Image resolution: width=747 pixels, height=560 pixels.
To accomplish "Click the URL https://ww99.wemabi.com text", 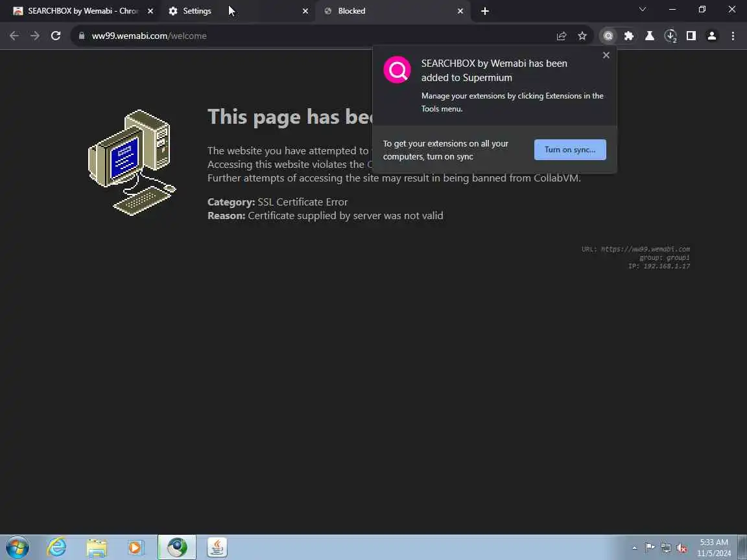I will [x=635, y=249].
